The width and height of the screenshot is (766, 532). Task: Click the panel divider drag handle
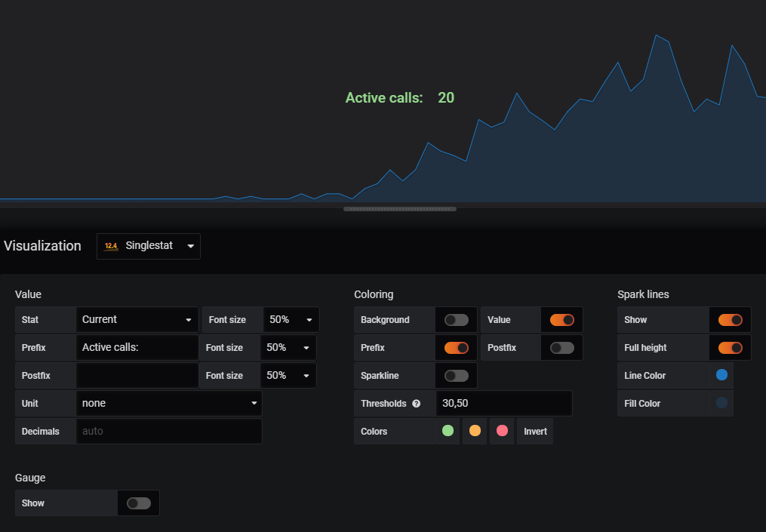coord(400,209)
